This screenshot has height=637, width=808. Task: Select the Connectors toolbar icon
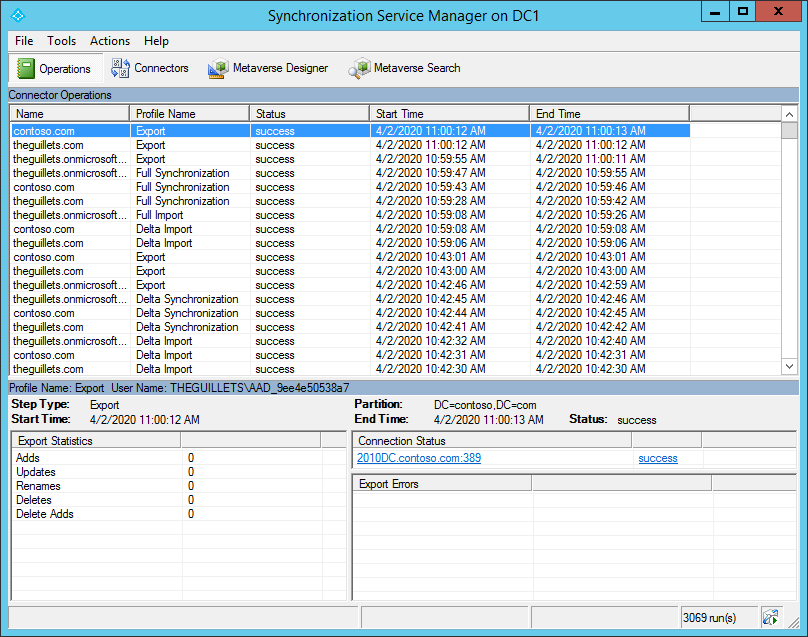click(150, 68)
